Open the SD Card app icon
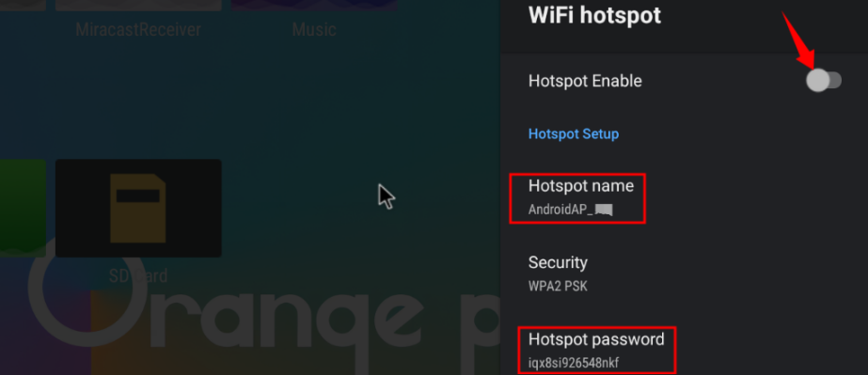The height and width of the screenshot is (375, 868). (138, 208)
